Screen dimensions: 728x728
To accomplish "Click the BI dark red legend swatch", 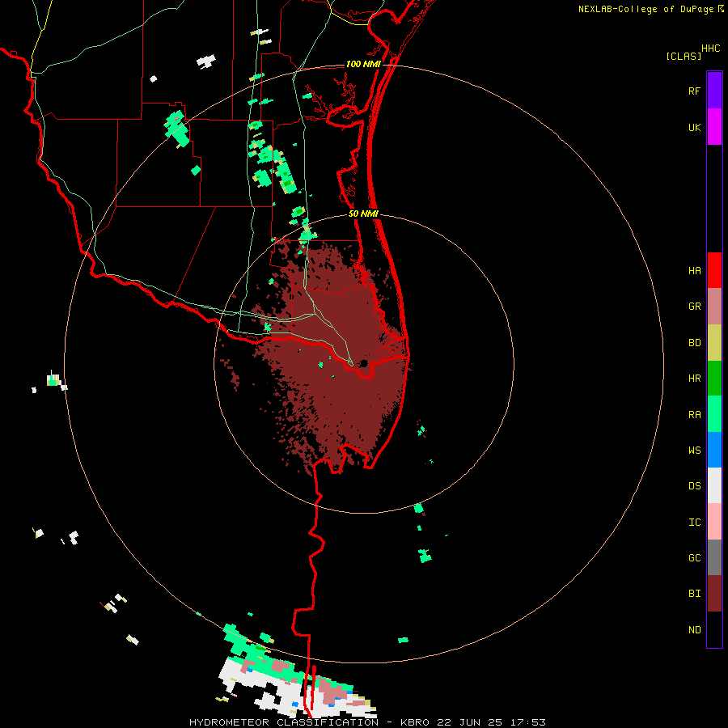I will tap(714, 594).
